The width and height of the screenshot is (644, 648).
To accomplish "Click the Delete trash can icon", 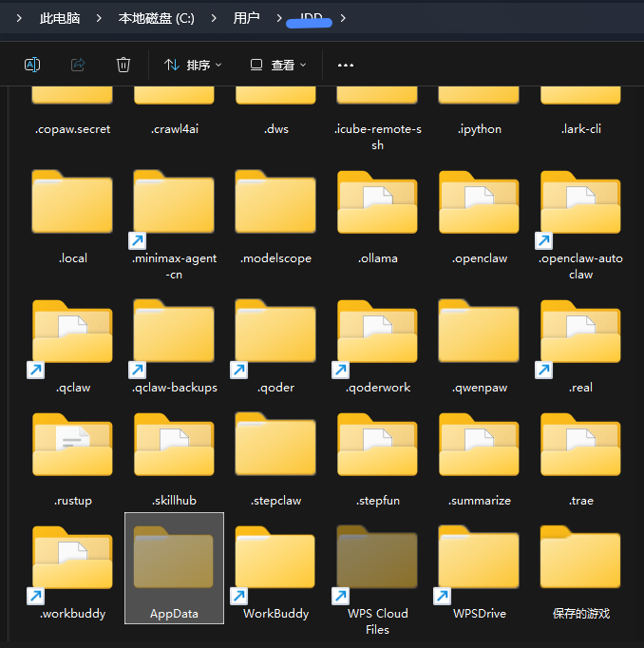I will click(123, 65).
